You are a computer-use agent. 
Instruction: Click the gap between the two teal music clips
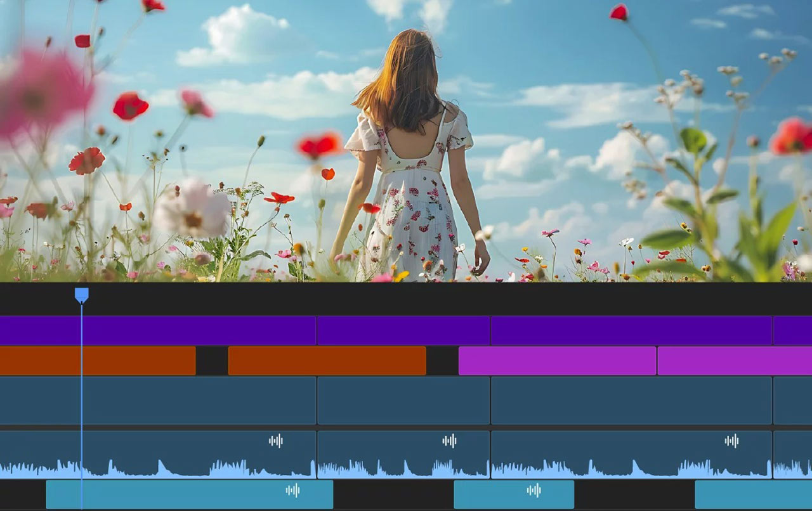point(393,489)
